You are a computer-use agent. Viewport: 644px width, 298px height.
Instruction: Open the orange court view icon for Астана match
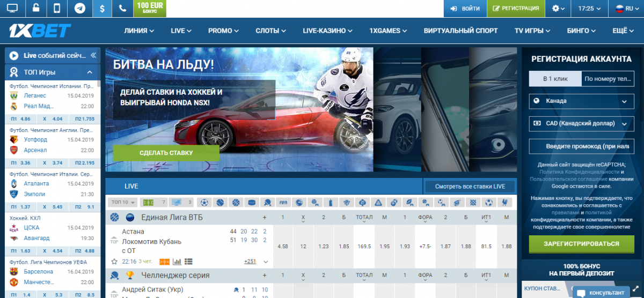(x=164, y=262)
